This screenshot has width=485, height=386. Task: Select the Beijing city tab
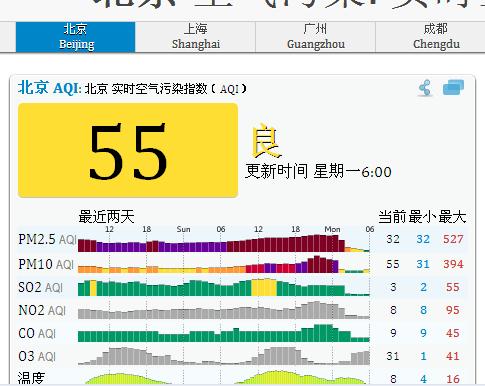[x=76, y=37]
